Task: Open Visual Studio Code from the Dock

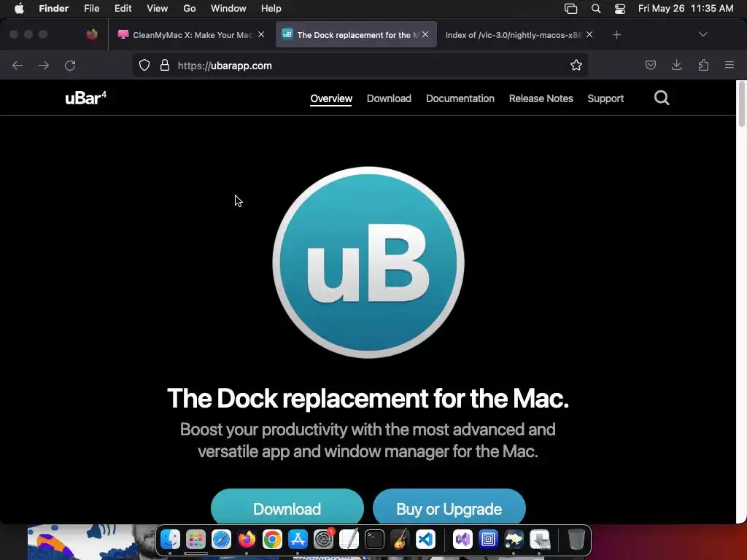Action: 425,540
